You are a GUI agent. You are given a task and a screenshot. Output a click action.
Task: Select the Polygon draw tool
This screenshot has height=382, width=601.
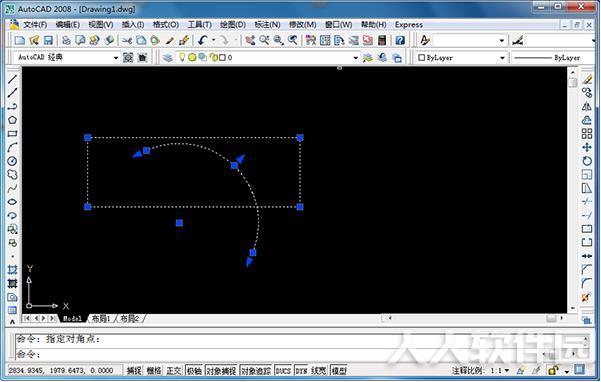[x=12, y=120]
